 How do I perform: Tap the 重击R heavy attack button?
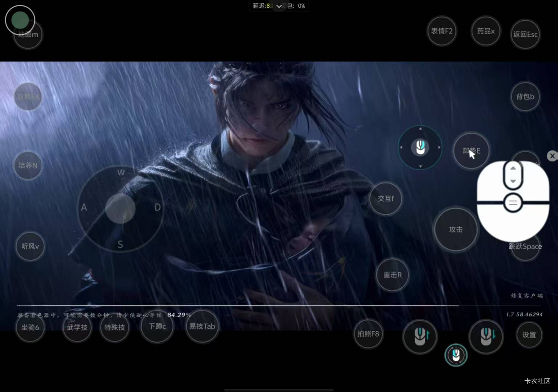(x=392, y=275)
